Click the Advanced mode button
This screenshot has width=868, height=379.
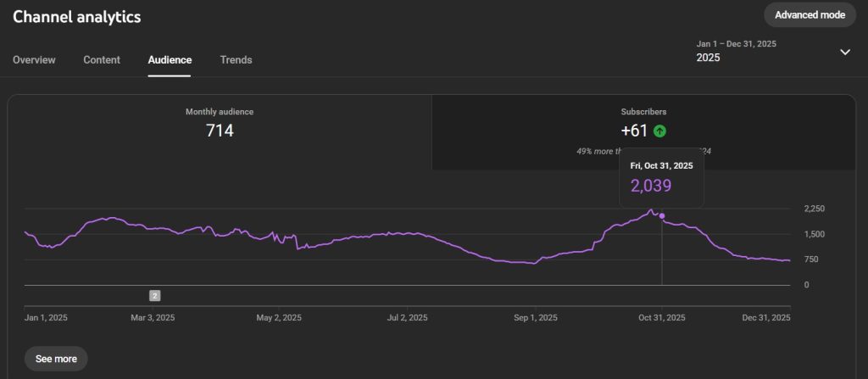coord(810,15)
